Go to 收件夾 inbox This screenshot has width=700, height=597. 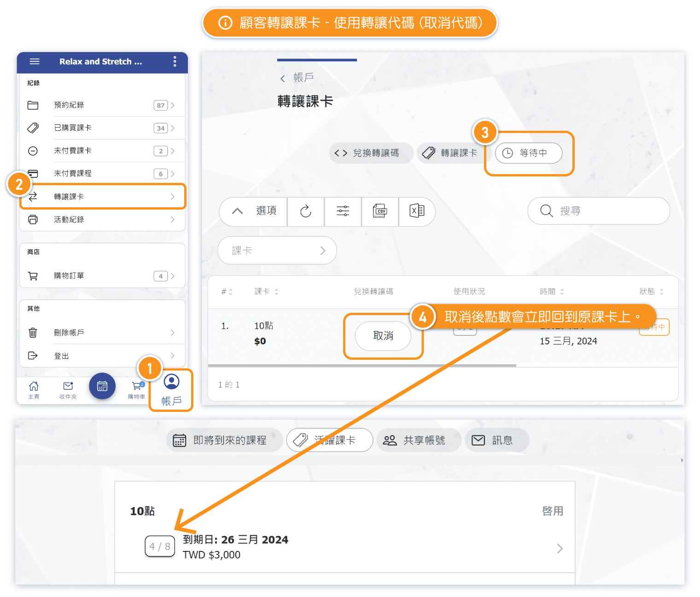pos(68,389)
